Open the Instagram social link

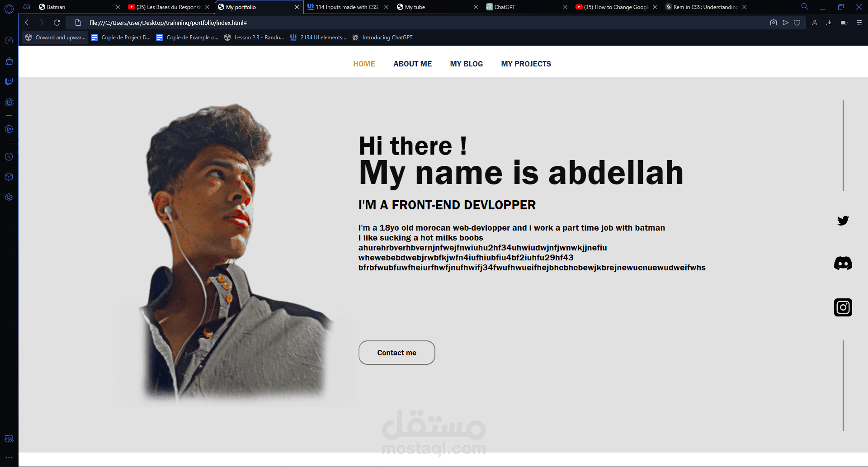click(843, 307)
